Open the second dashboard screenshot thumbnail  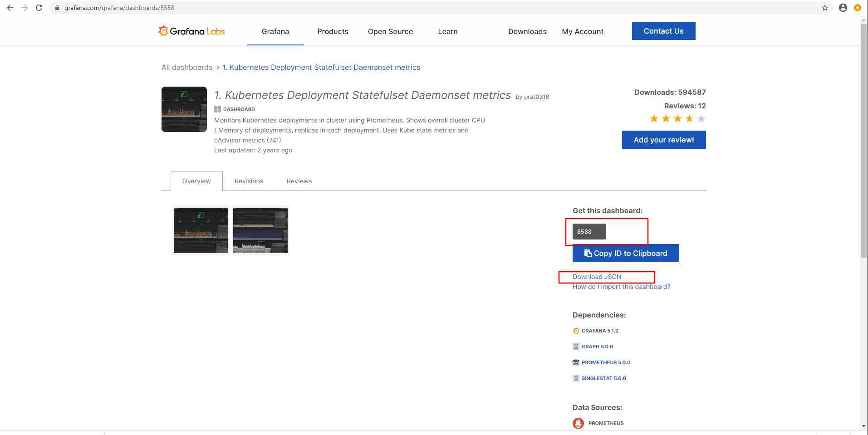pyautogui.click(x=260, y=230)
